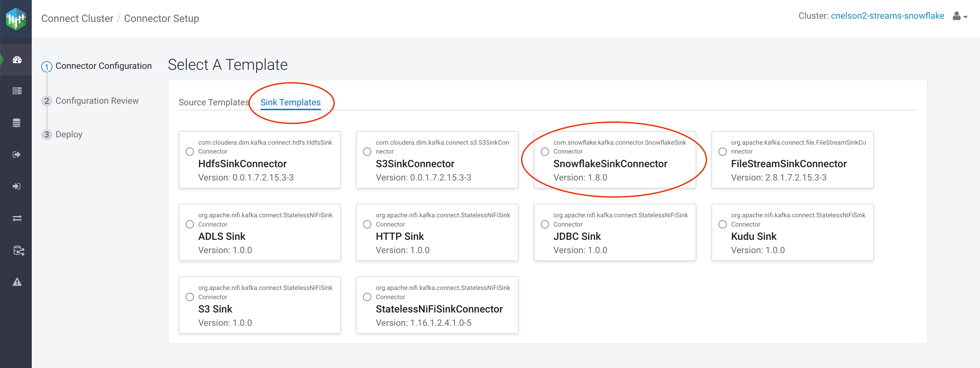Open the Consumer Groups incoming-arrow sidebar icon
Screen dimensions: 980x368
[17, 186]
